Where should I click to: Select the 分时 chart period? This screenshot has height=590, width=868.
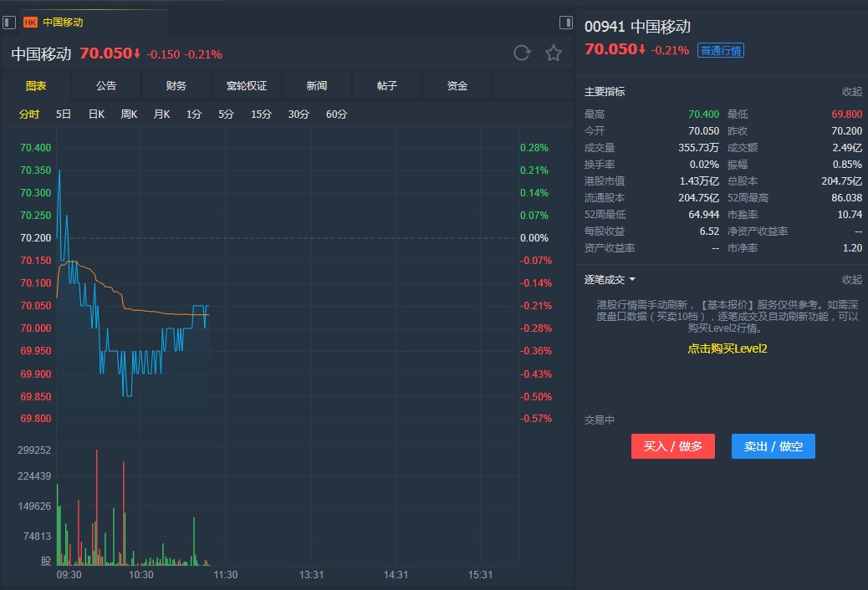(x=29, y=114)
